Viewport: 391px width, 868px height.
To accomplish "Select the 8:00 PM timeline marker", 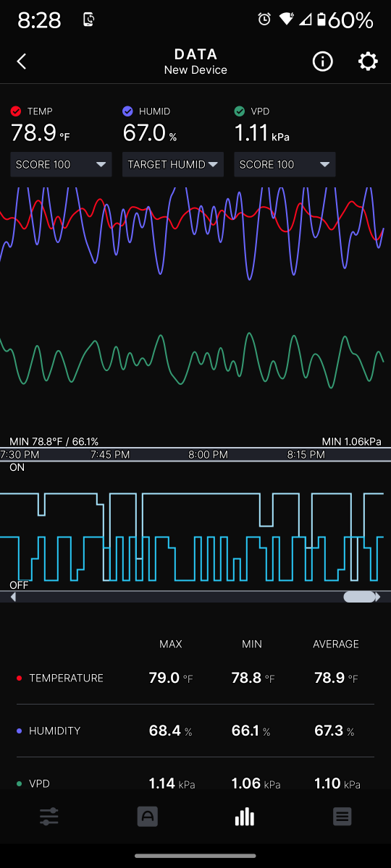I will coord(208,455).
